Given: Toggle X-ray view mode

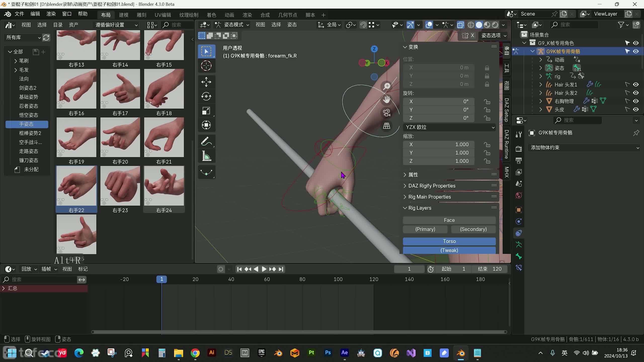Looking at the screenshot, I should (460, 25).
